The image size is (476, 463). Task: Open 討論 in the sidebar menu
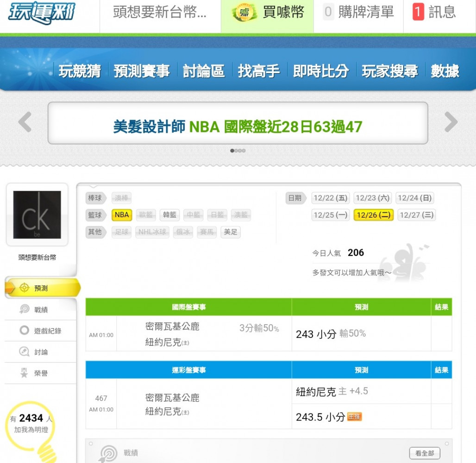[40, 351]
